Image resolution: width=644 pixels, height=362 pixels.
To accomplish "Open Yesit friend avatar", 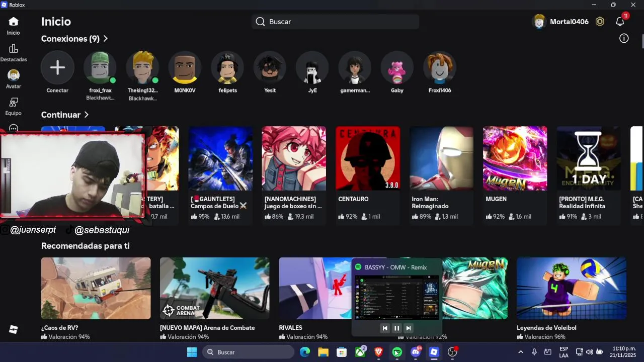I will point(270,67).
